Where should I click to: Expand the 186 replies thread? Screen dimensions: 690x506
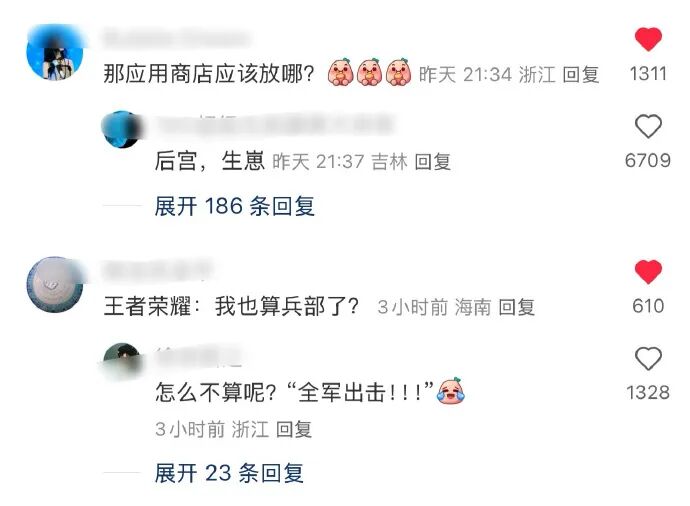coord(235,206)
